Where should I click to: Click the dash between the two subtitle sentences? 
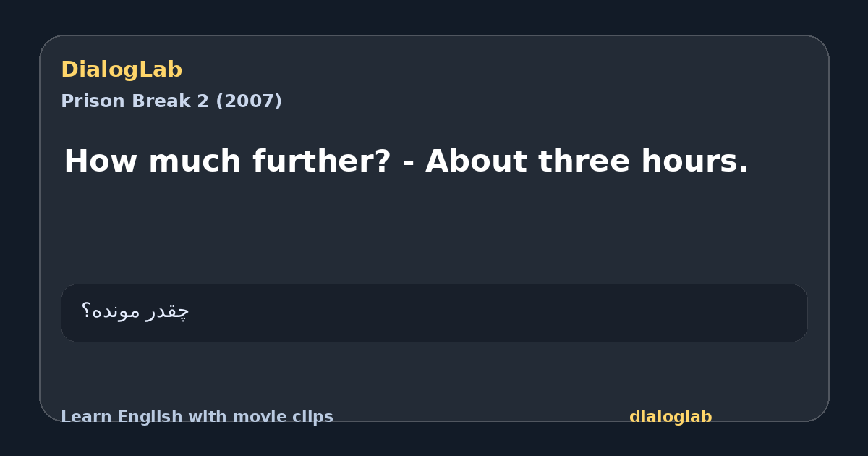tap(408, 164)
